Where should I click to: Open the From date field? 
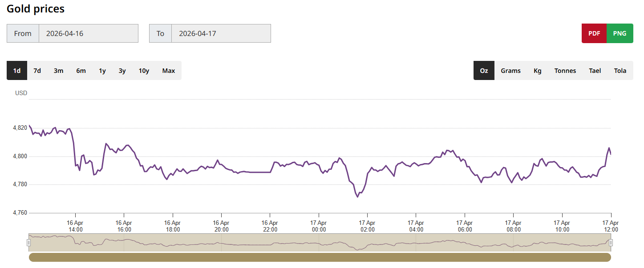point(88,33)
